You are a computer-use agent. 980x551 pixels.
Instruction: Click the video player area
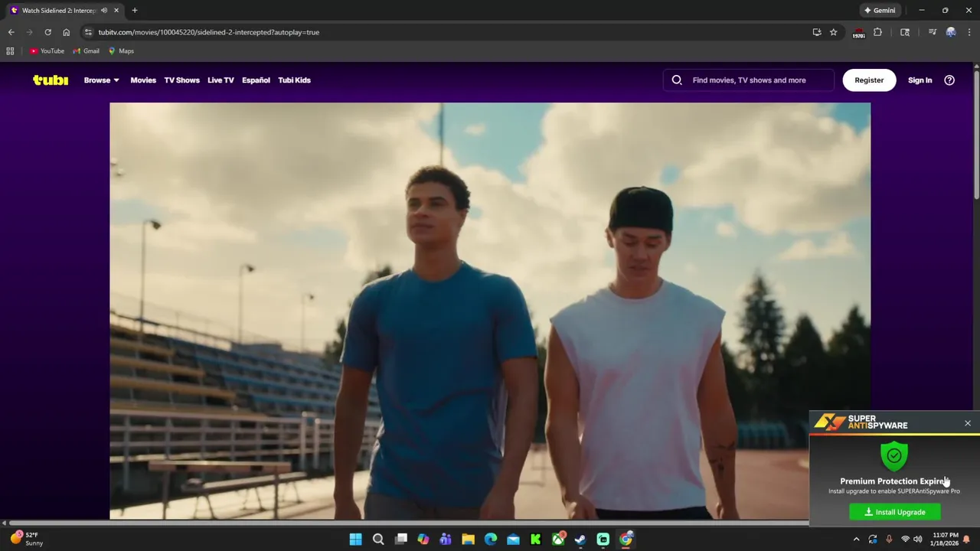point(490,311)
